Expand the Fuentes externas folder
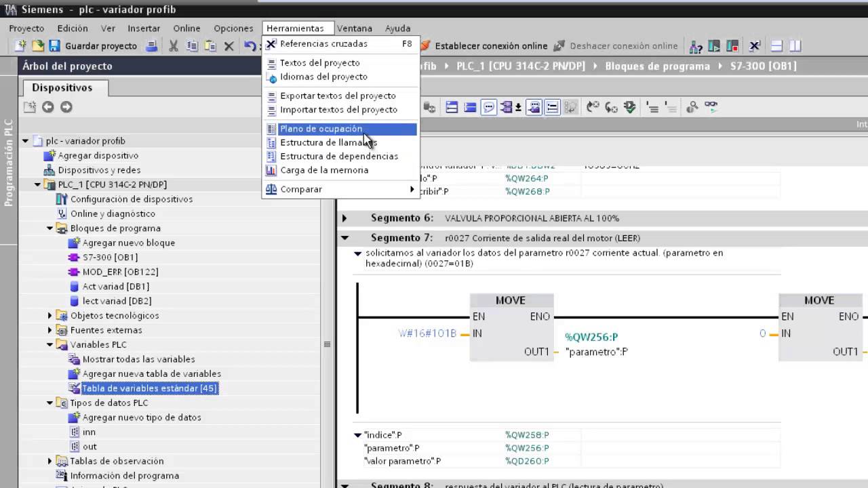The image size is (868, 488). tap(50, 330)
